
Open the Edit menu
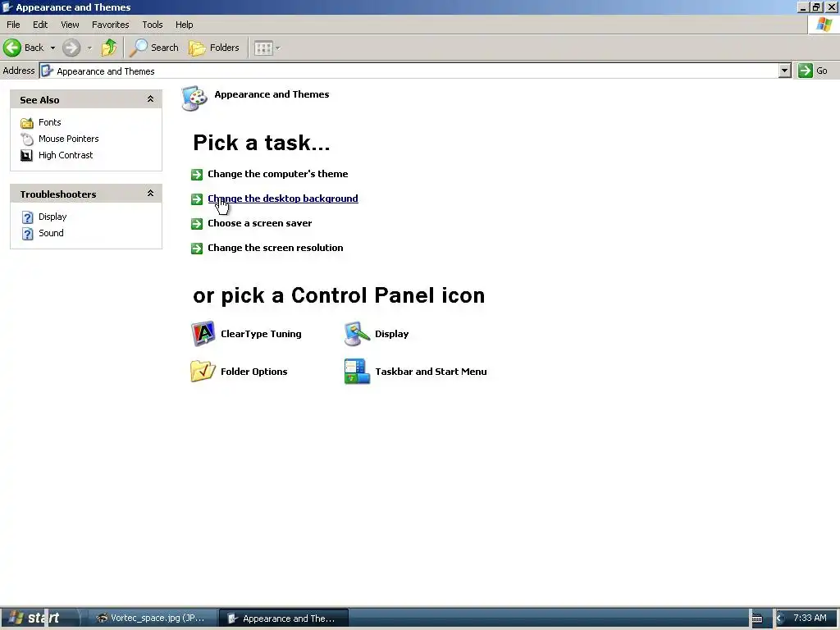click(40, 25)
